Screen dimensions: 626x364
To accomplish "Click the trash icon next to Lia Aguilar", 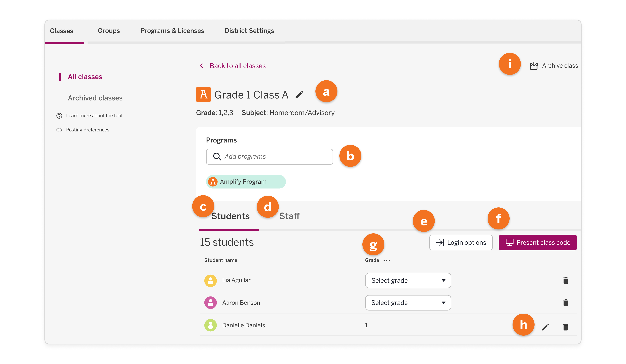I will (566, 280).
